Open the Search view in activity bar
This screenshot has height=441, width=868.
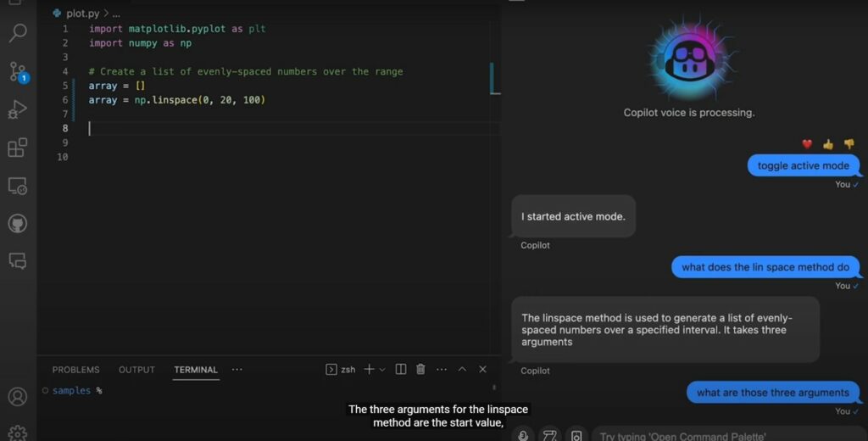pos(18,33)
